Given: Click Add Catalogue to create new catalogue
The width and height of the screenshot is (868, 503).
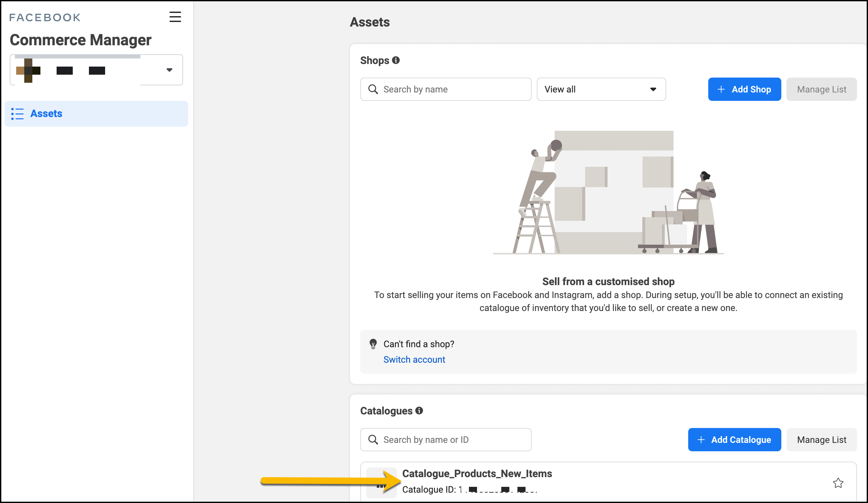Looking at the screenshot, I should 734,439.
